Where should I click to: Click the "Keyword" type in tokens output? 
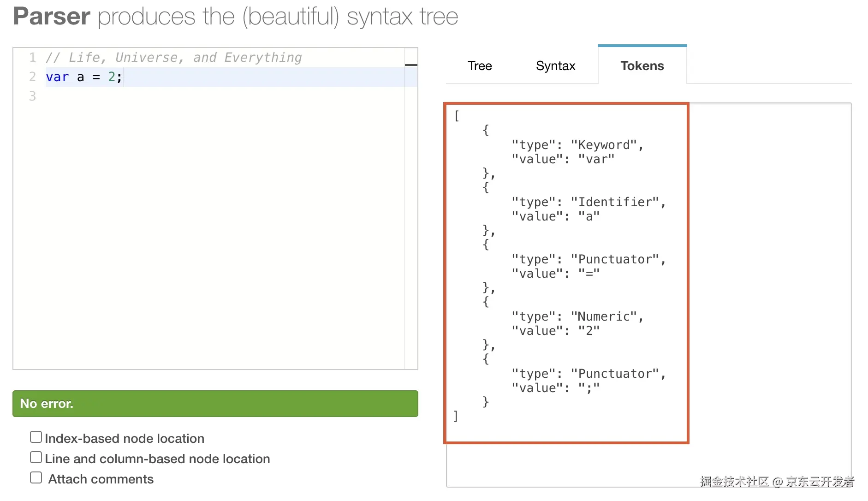604,145
